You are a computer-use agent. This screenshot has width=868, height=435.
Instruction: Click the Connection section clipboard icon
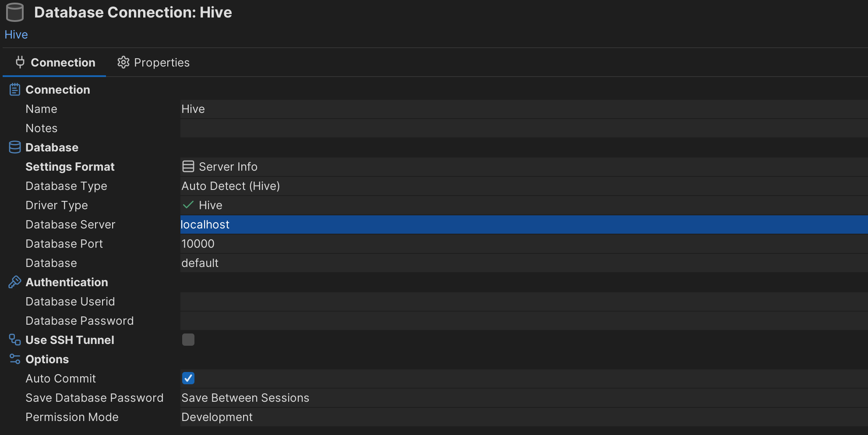[15, 89]
